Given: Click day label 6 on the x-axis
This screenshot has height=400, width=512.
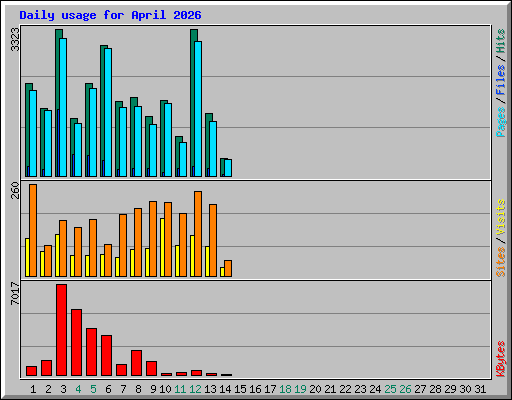Looking at the screenshot, I should coord(108,389).
